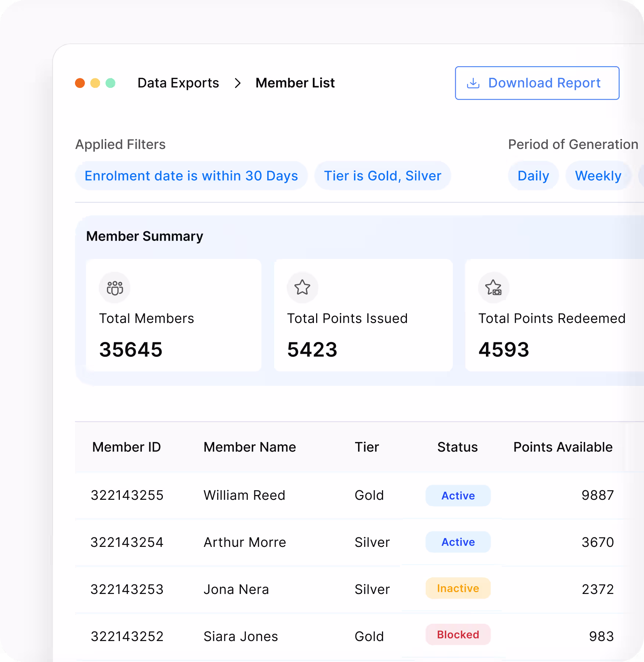Click the Member ID column header

126,447
